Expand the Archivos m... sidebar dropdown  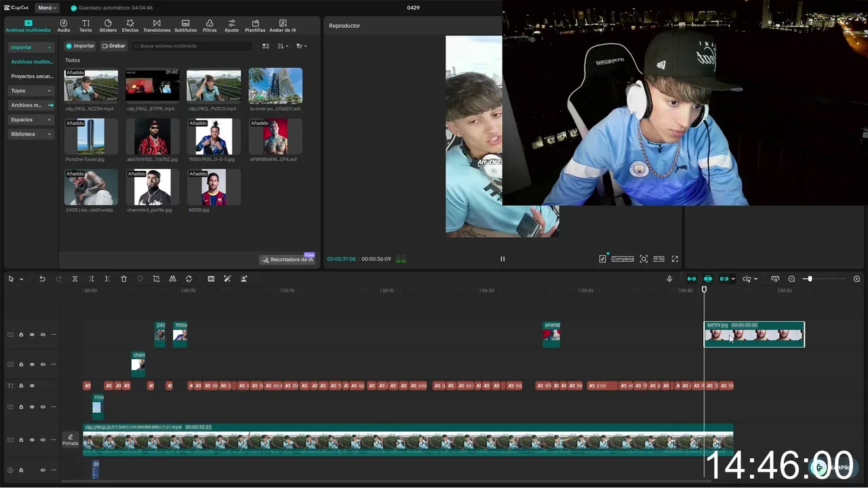coord(31,105)
